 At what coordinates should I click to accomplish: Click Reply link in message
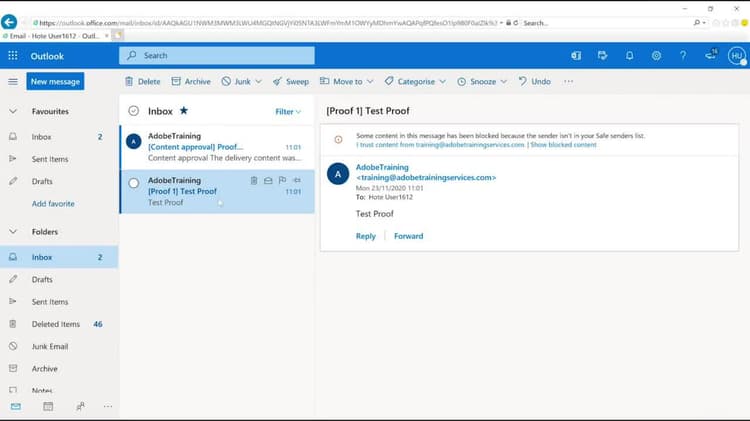365,236
